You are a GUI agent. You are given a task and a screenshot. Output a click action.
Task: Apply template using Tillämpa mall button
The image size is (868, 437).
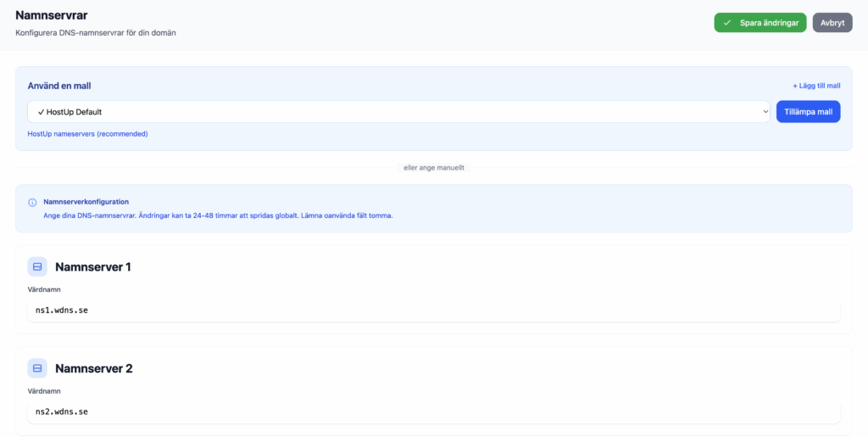pyautogui.click(x=808, y=112)
